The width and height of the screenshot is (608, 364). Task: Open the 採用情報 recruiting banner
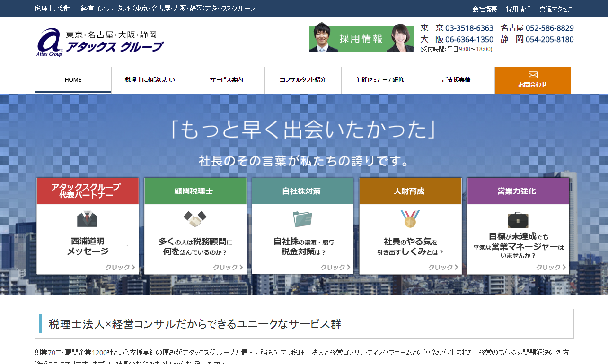pyautogui.click(x=361, y=38)
